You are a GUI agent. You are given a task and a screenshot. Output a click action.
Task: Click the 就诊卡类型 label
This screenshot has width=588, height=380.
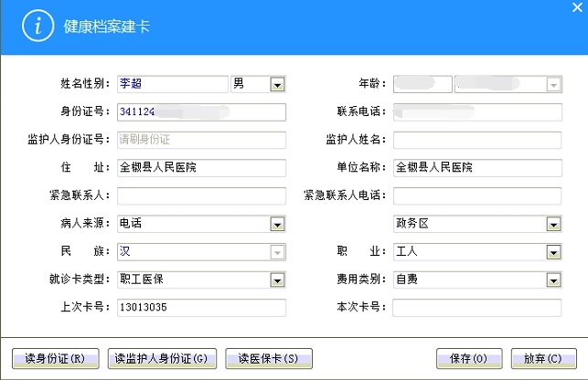80,280
